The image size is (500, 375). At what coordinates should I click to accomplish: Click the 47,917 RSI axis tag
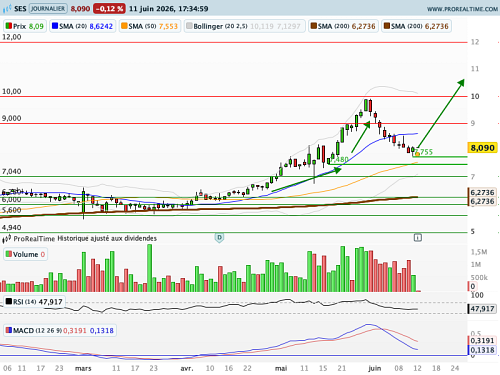point(482,309)
